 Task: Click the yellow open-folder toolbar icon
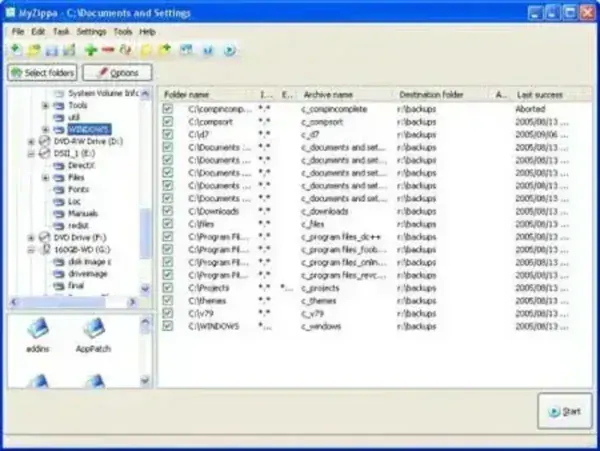34,50
